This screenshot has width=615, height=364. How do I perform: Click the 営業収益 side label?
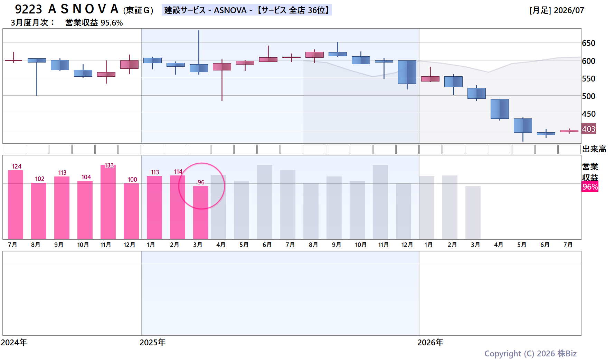590,172
